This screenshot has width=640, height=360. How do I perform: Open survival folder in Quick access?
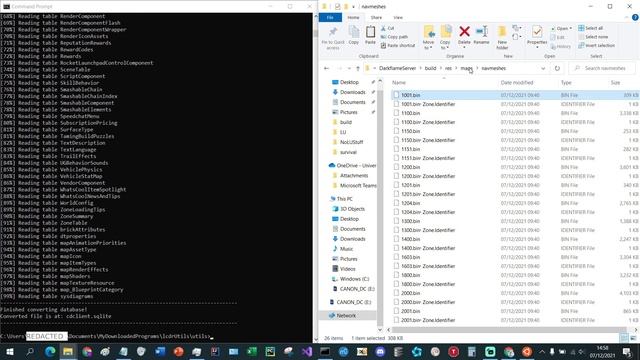tap(348, 152)
